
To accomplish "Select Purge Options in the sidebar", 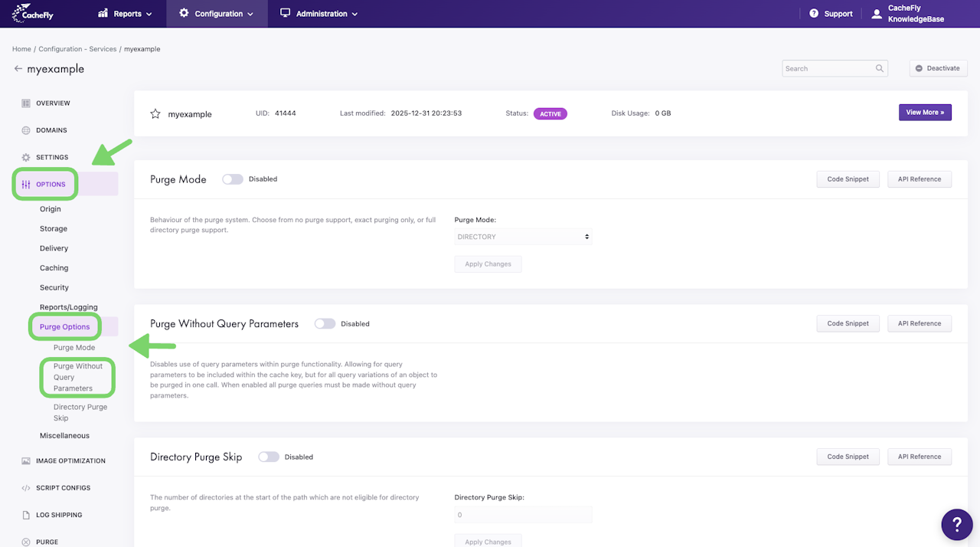I will [x=65, y=327].
